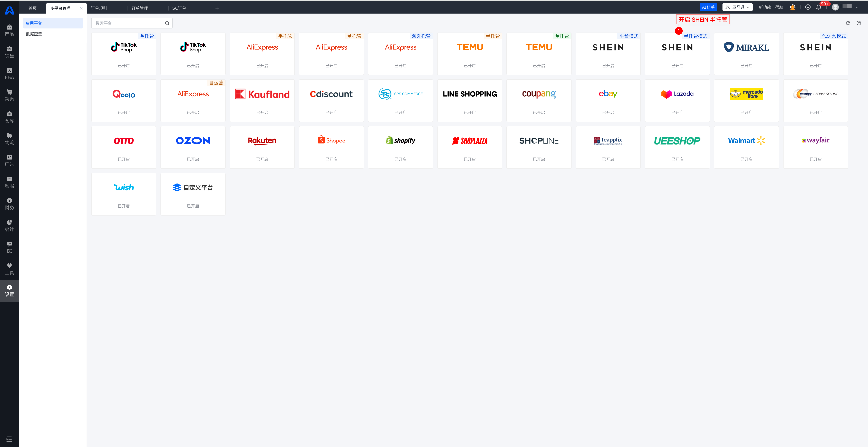Open the SHEIN 半托管模式 card

(677, 54)
